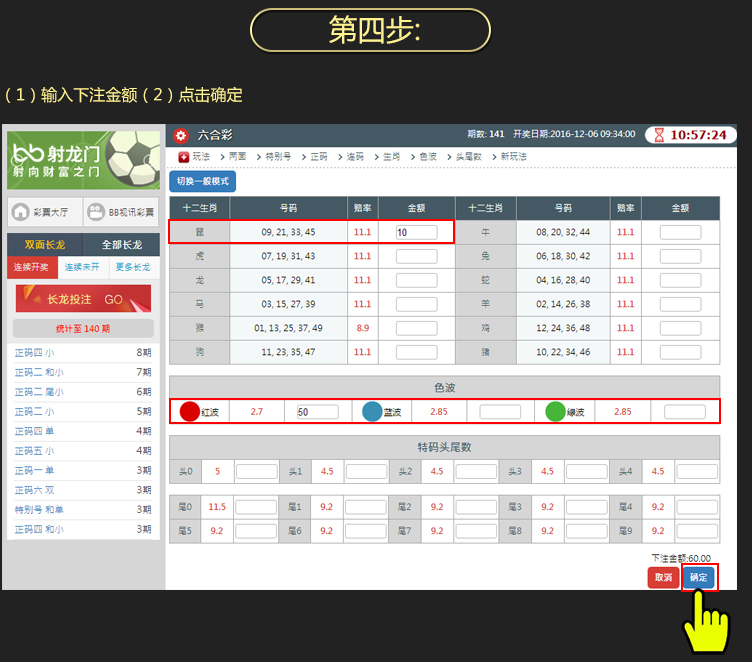
Task: Click the red plus icon beside 玩法
Action: [x=184, y=157]
